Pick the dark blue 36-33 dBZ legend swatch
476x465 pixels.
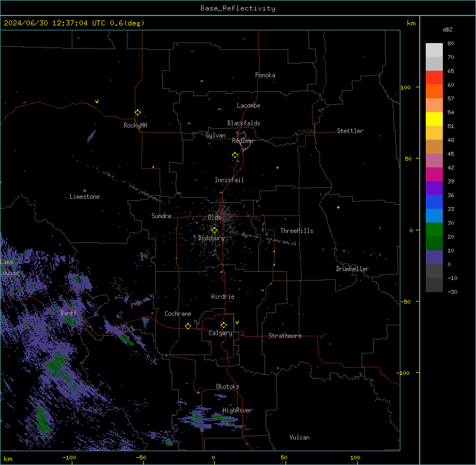434,202
